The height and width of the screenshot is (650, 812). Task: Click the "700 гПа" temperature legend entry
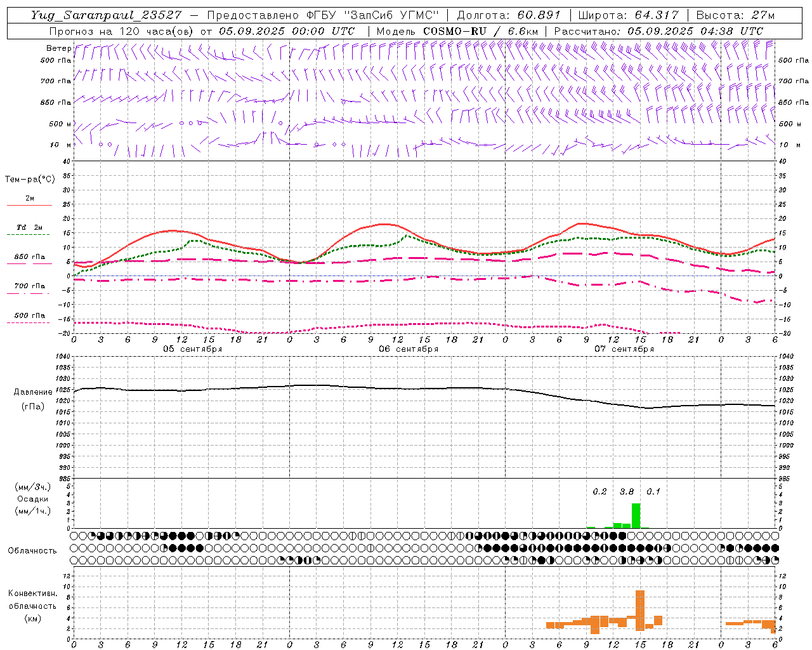coord(30,286)
